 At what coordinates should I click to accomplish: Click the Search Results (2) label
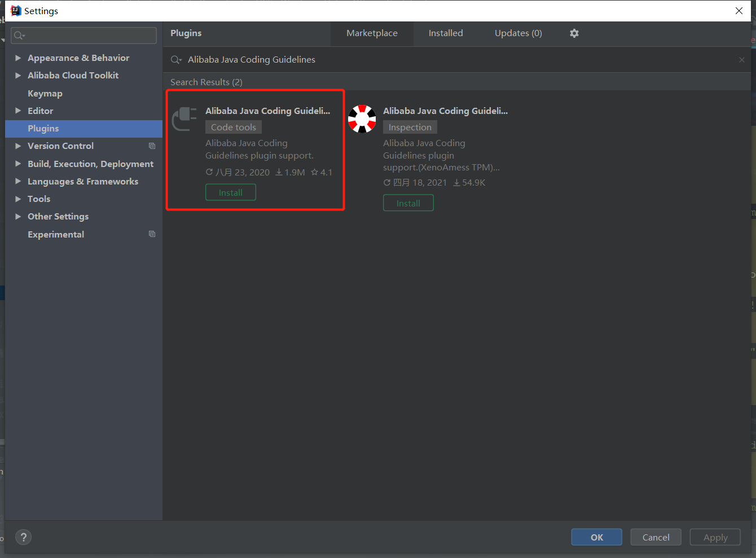click(x=206, y=82)
